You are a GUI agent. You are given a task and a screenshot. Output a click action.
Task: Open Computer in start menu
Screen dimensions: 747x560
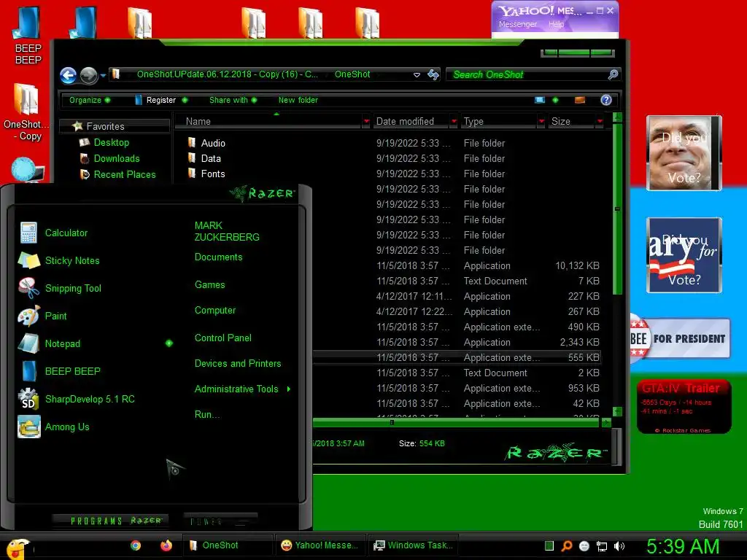[x=215, y=311]
